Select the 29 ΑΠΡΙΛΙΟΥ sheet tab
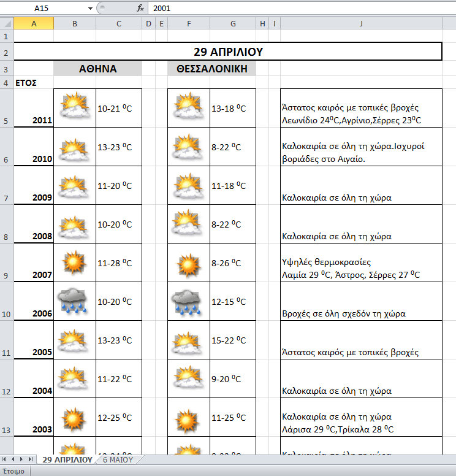The image size is (456, 476). point(66,459)
